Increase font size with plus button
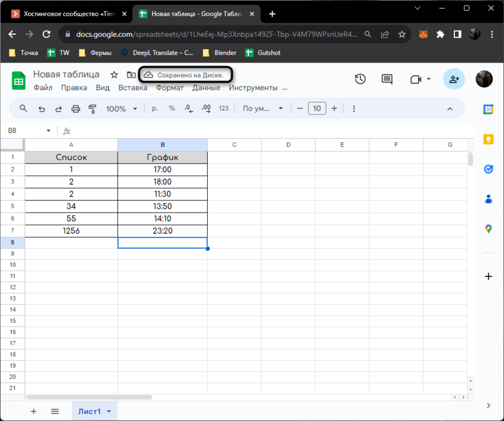Image resolution: width=504 pixels, height=421 pixels. 334,109
